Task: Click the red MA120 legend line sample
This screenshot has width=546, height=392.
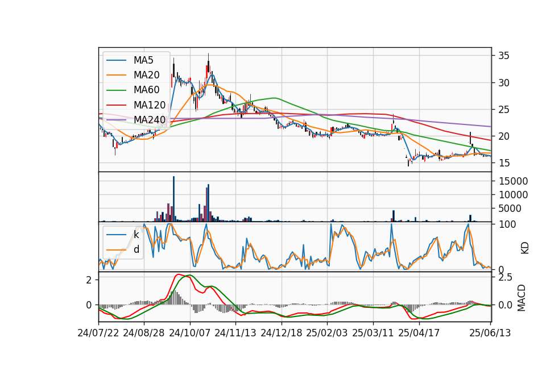Action: 116,105
